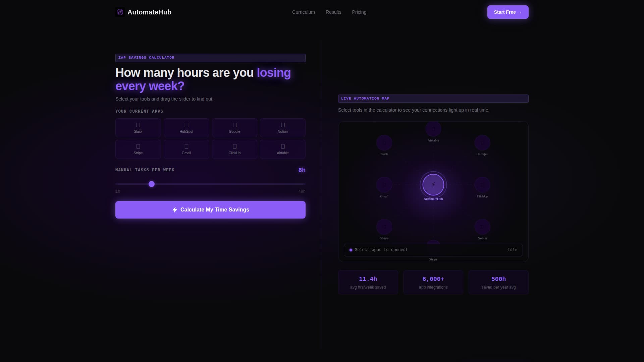Click the Airtable node at the map top
The image size is (644, 362).
(x=433, y=129)
